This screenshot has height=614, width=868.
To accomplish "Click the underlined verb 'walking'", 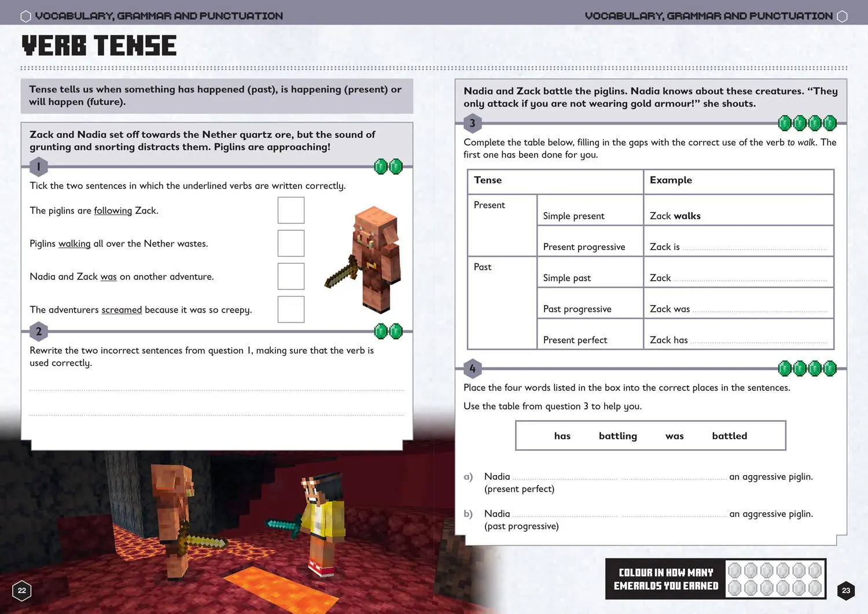I will pos(74,244).
